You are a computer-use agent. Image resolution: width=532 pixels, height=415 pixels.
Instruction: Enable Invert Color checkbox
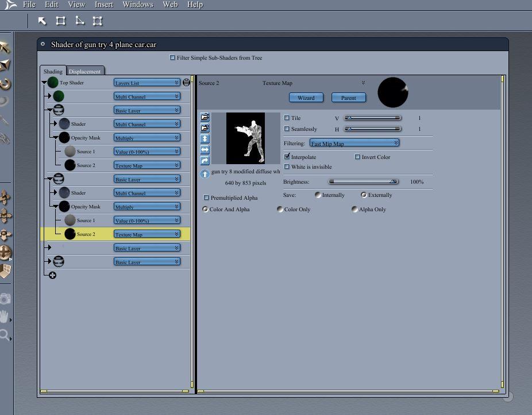click(x=357, y=157)
